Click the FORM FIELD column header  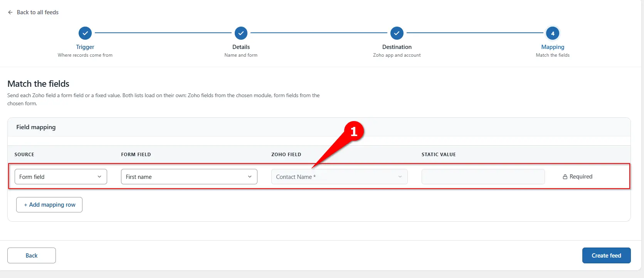tap(136, 154)
